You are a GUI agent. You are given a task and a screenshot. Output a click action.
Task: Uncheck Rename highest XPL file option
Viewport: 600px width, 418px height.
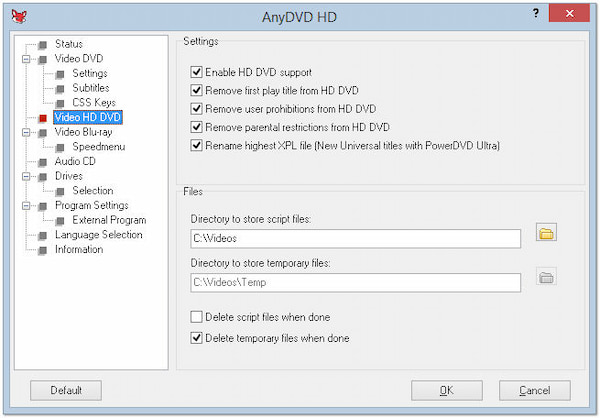(x=196, y=145)
